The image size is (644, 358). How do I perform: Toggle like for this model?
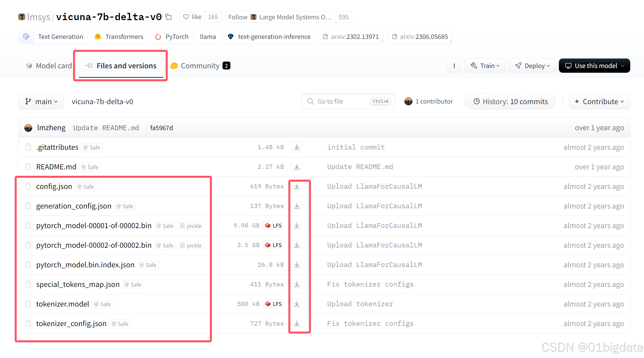pos(192,17)
